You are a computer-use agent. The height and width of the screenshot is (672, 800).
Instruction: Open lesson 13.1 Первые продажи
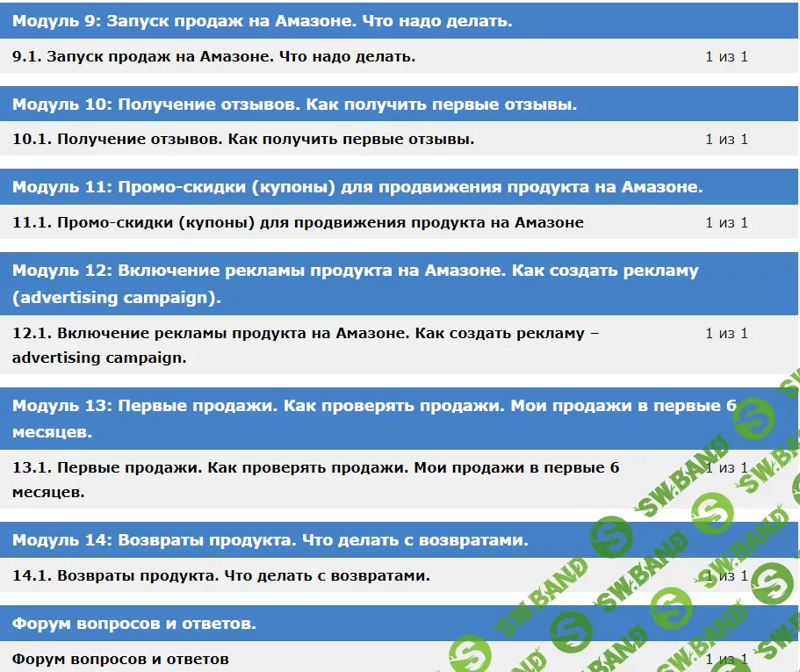point(316,480)
